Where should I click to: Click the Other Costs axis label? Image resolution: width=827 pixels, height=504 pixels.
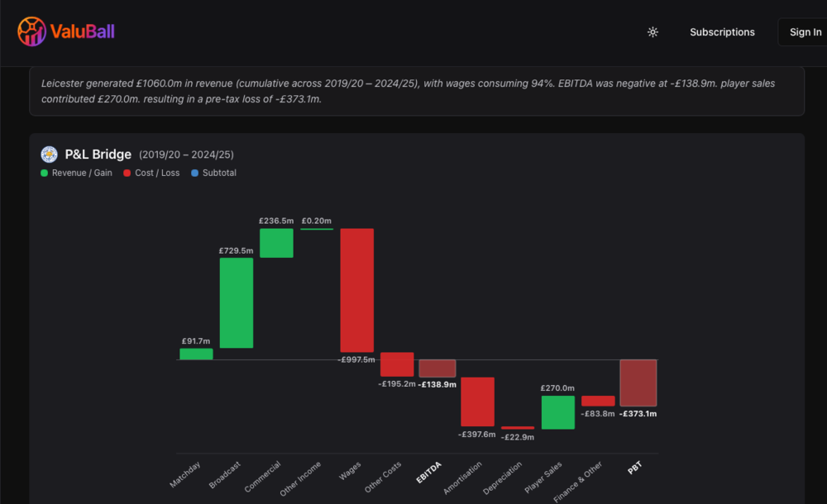[x=383, y=477]
